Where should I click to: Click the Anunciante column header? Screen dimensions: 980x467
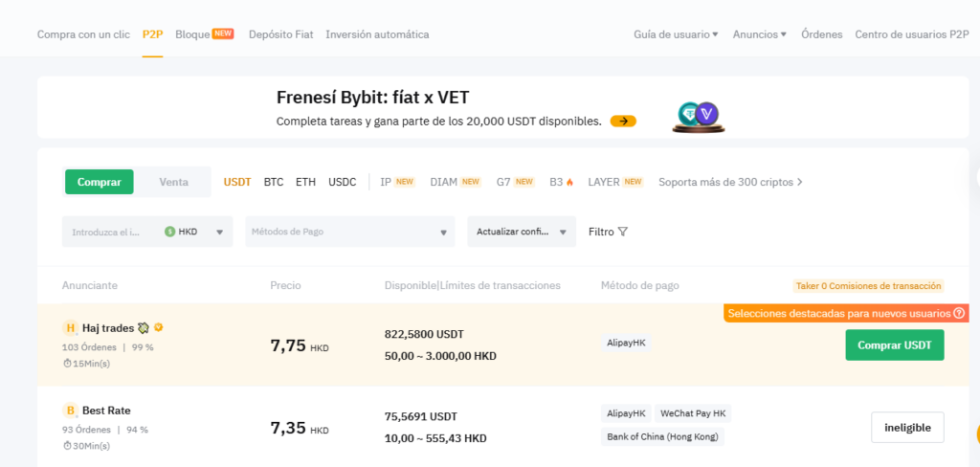[x=90, y=286]
